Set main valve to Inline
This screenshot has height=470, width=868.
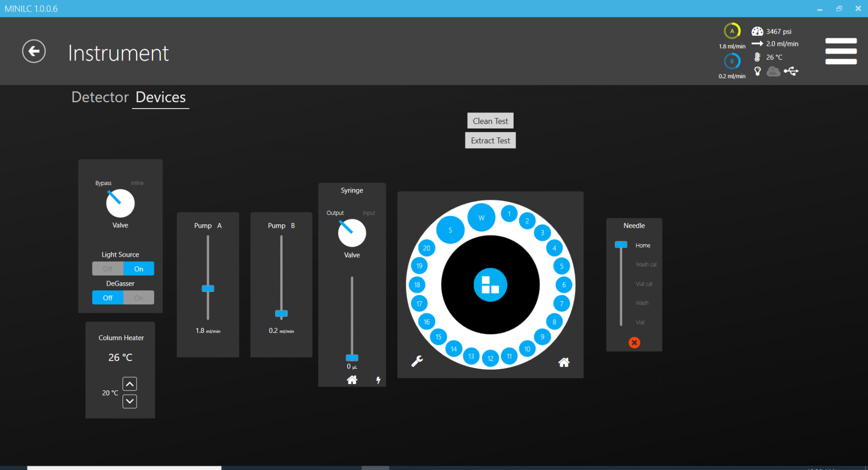click(137, 183)
